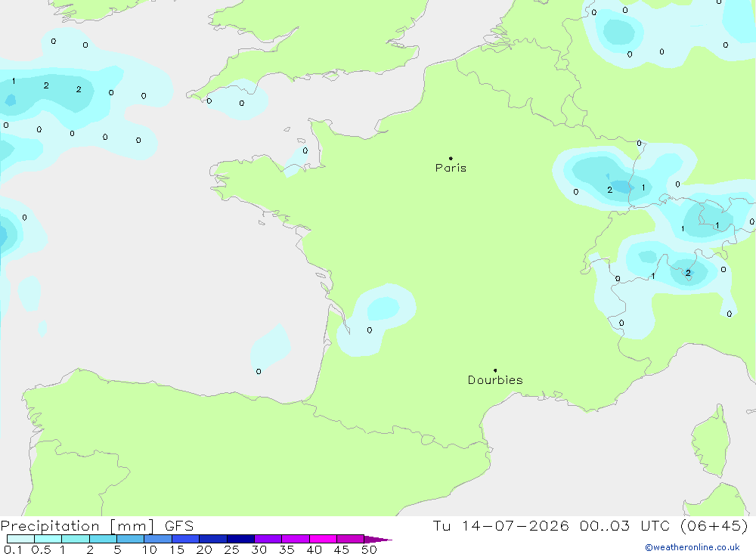Click the 0 value below the Gironde blob
Image resolution: width=756 pixels, height=554 pixels.
(370, 330)
